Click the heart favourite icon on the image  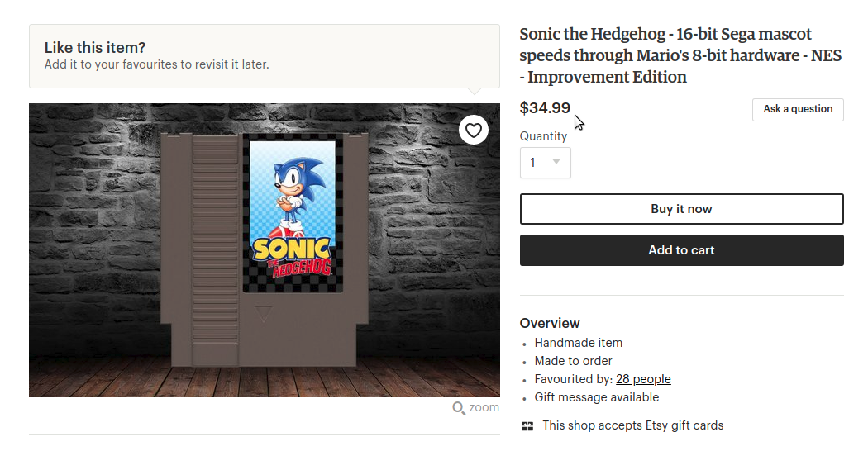click(x=474, y=131)
